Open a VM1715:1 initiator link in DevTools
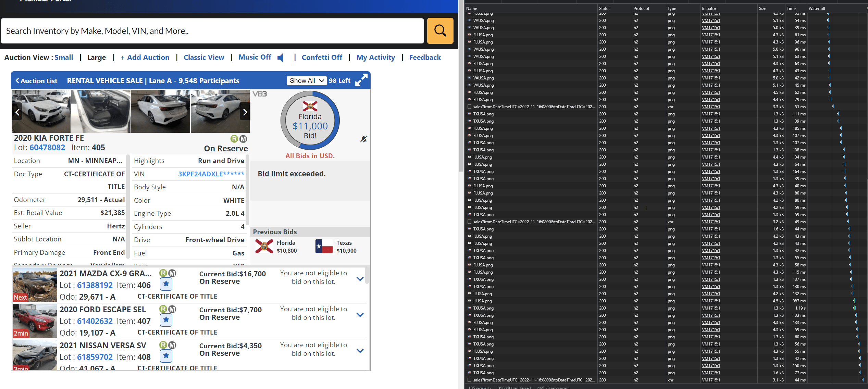868x389 pixels. tap(710, 20)
